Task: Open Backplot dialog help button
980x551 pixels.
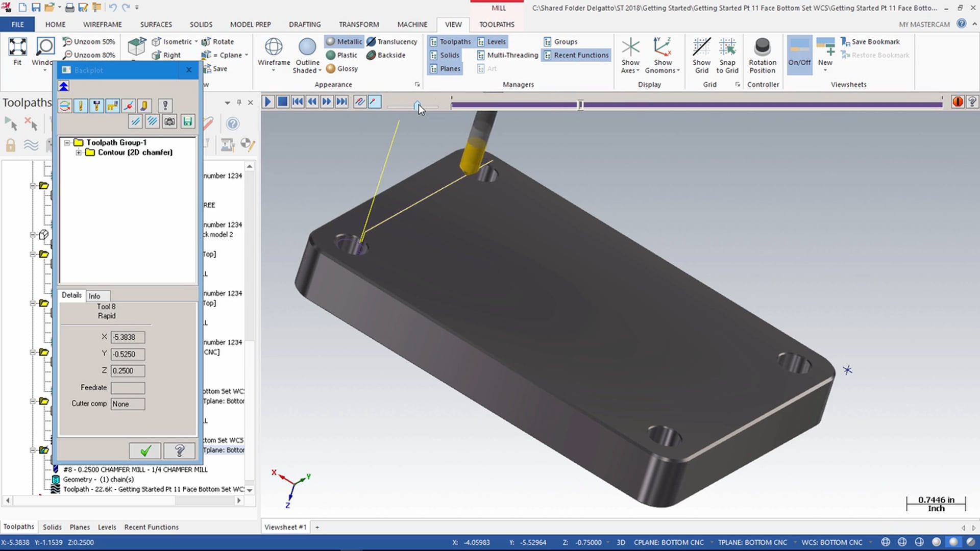Action: [x=179, y=451]
